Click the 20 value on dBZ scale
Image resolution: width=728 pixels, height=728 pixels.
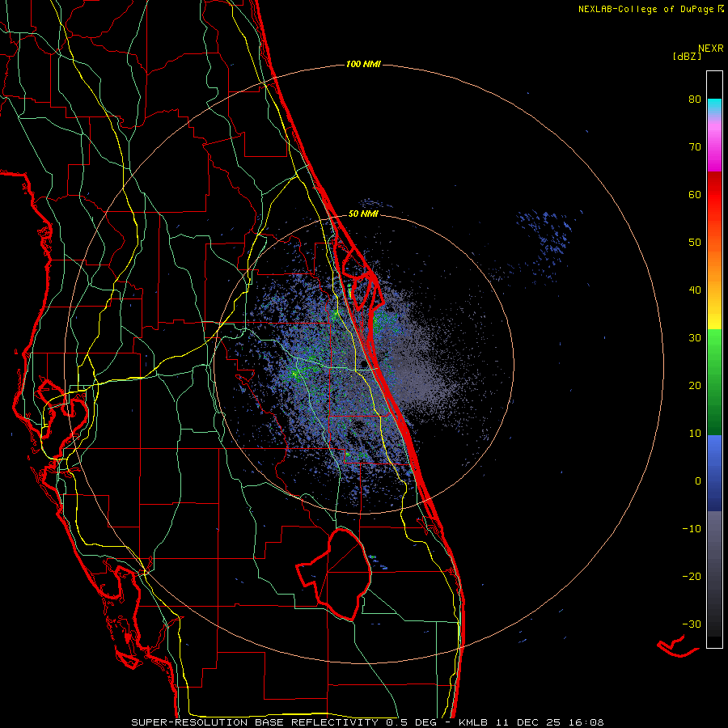pos(695,385)
